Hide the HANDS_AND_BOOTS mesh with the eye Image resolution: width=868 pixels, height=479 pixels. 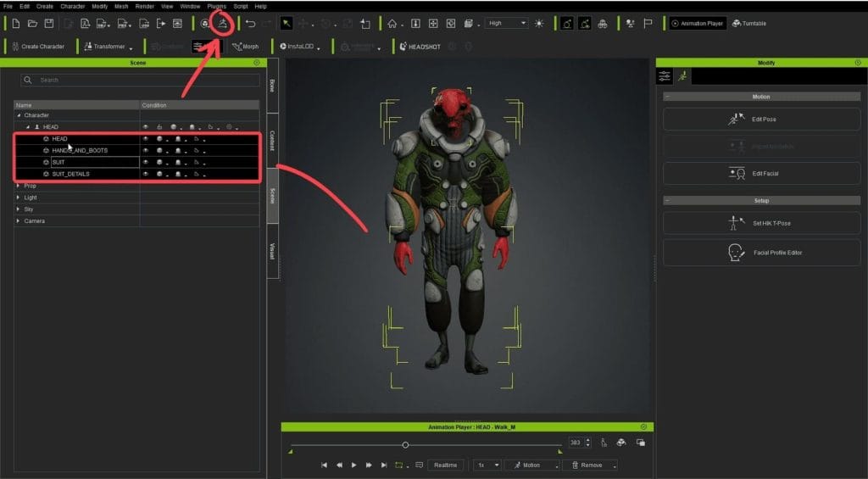point(146,150)
